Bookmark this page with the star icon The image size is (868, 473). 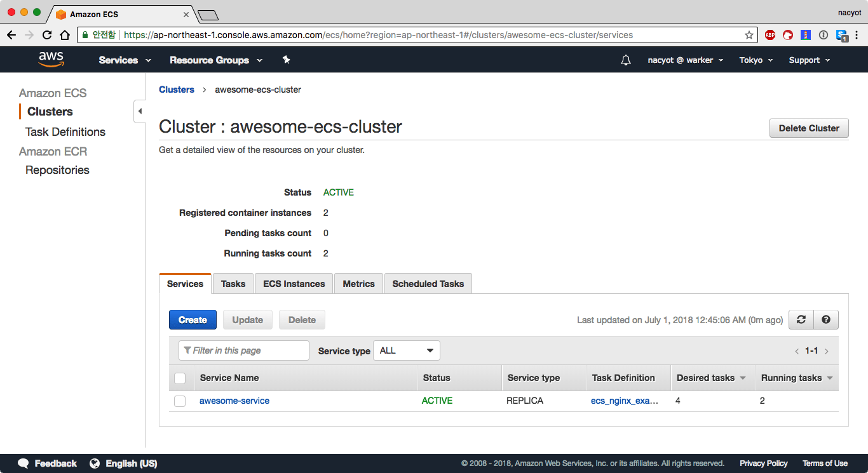click(749, 35)
